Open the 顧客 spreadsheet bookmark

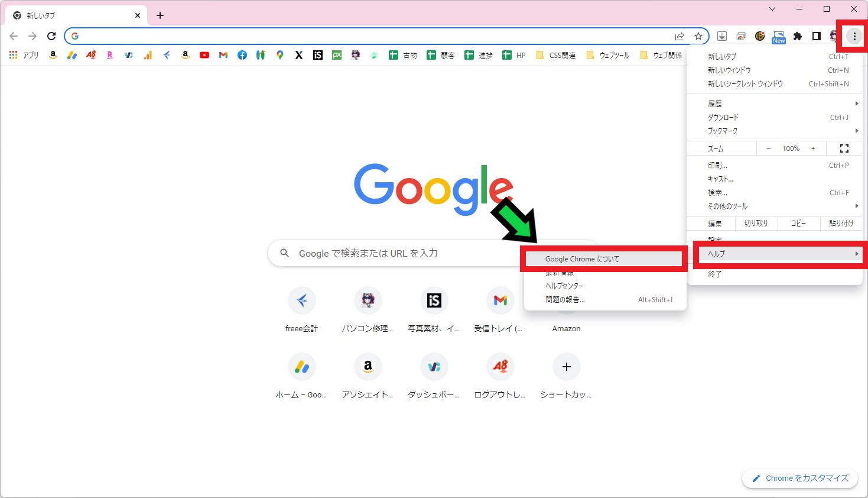click(441, 55)
